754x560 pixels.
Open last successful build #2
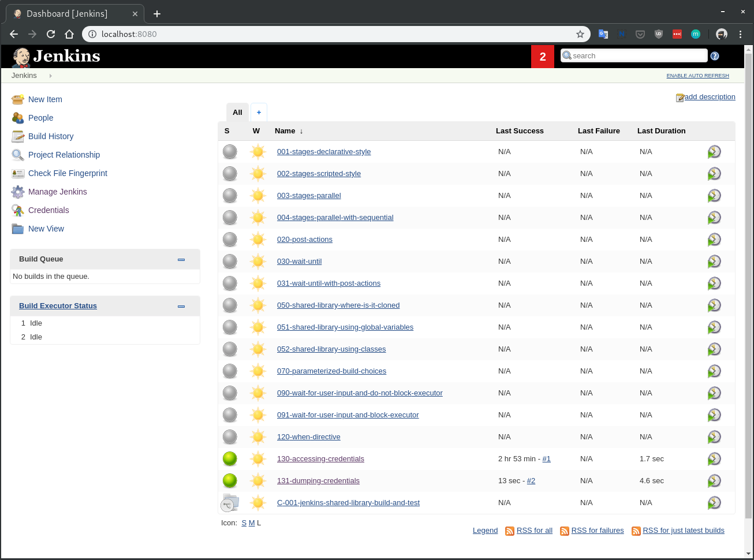531,481
